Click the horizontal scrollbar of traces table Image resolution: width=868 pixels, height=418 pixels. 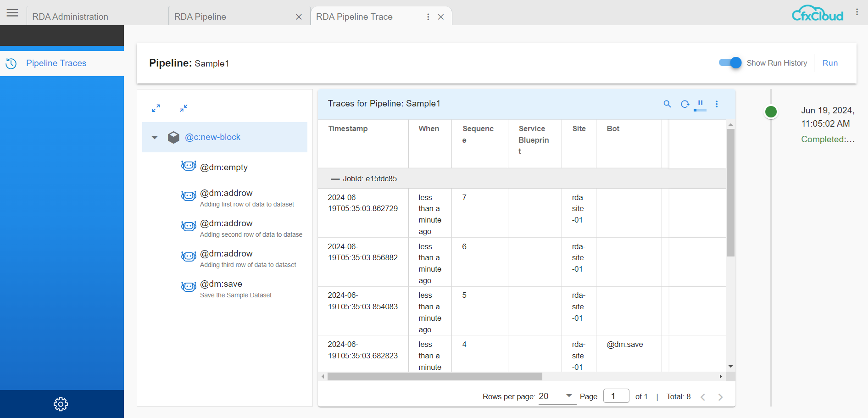click(x=434, y=377)
